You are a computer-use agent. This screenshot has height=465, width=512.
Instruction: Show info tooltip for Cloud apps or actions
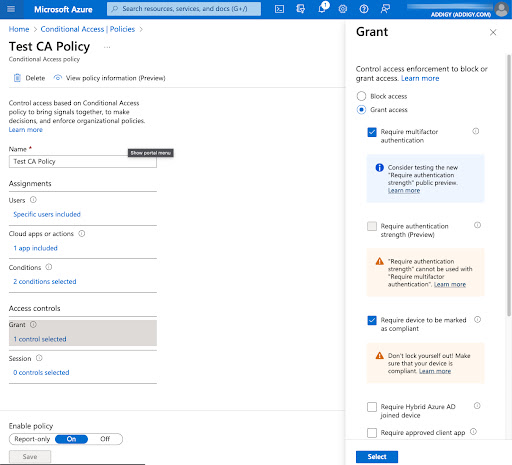click(x=82, y=234)
